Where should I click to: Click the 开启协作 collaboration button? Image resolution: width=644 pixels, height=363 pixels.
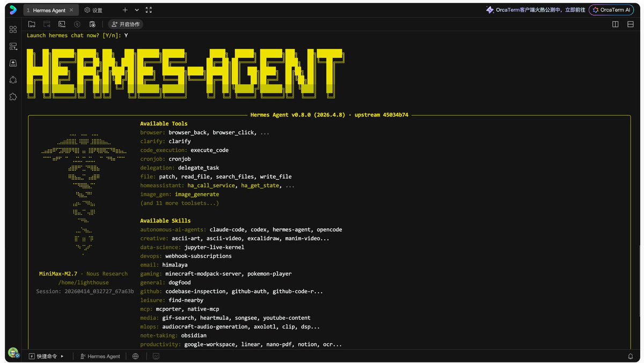126,24
